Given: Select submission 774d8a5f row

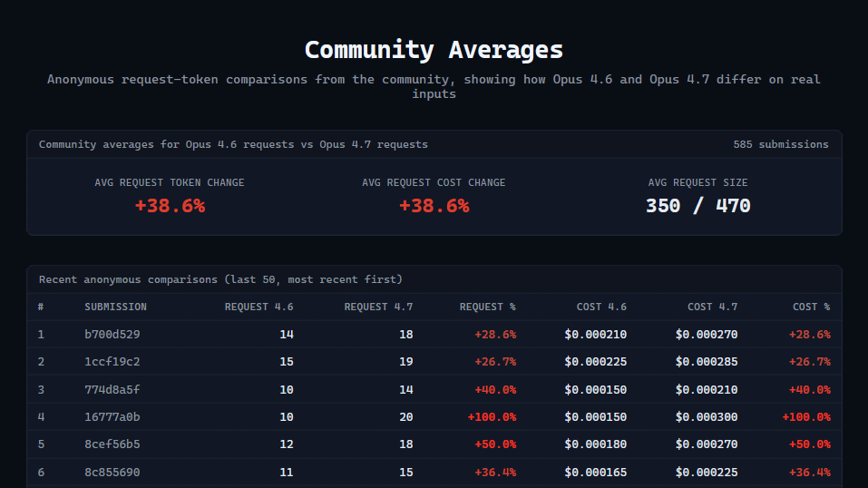Looking at the screenshot, I should 112,390.
